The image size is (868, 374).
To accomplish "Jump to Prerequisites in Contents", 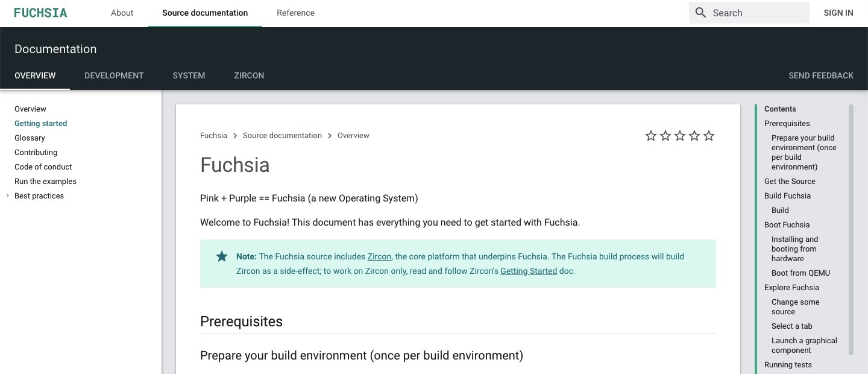I will (x=787, y=124).
